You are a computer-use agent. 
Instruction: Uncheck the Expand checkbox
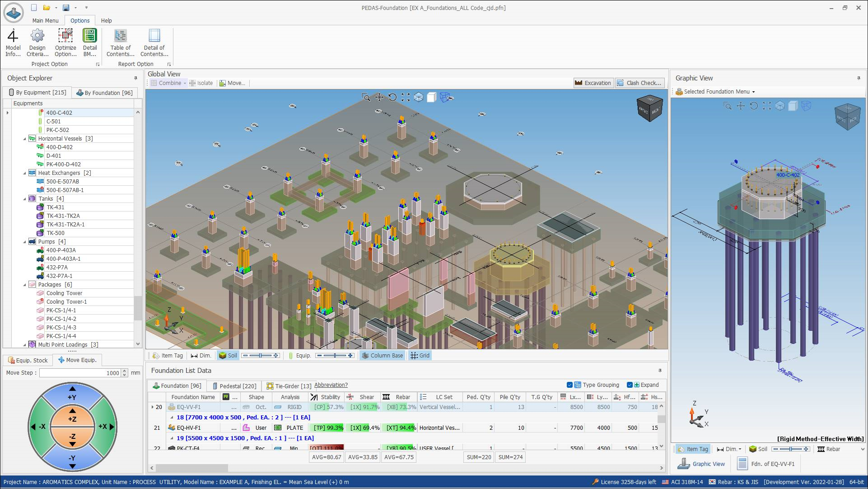tap(630, 385)
